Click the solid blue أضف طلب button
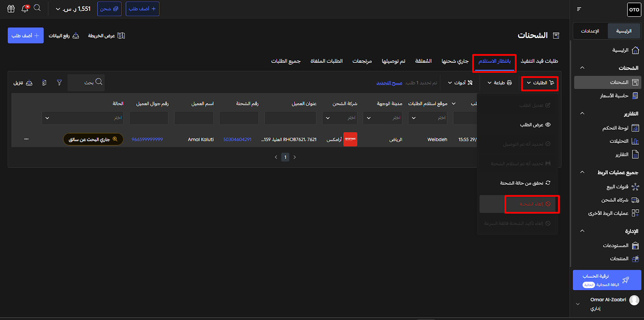The image size is (644, 320). pos(25,35)
